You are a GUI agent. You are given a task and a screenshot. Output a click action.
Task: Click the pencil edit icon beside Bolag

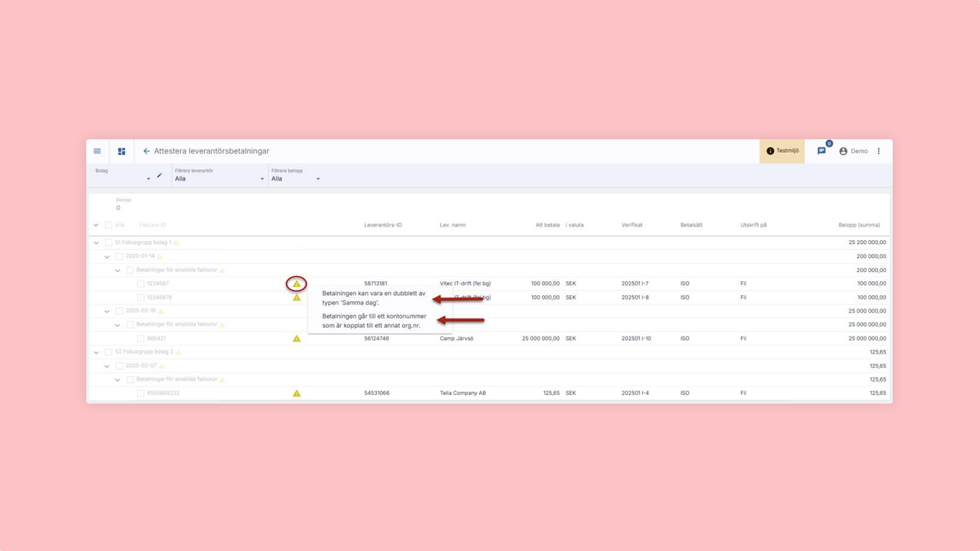click(x=159, y=176)
